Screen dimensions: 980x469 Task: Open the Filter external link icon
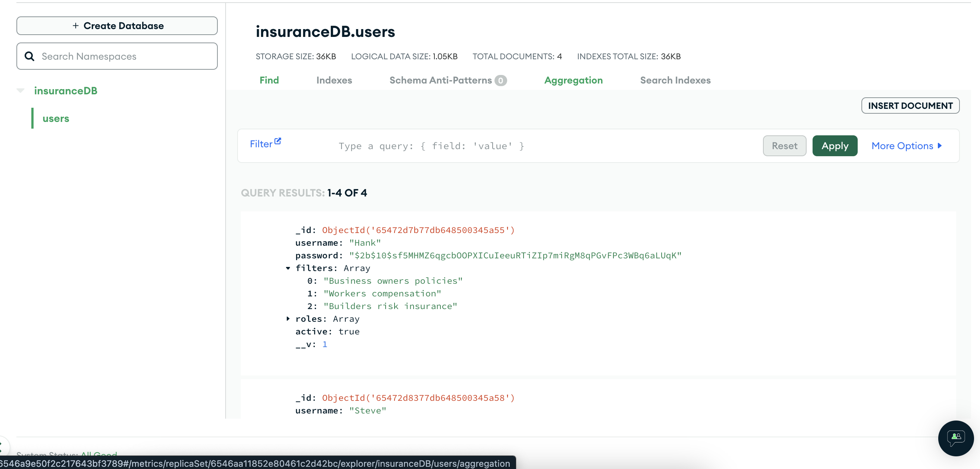tap(278, 141)
